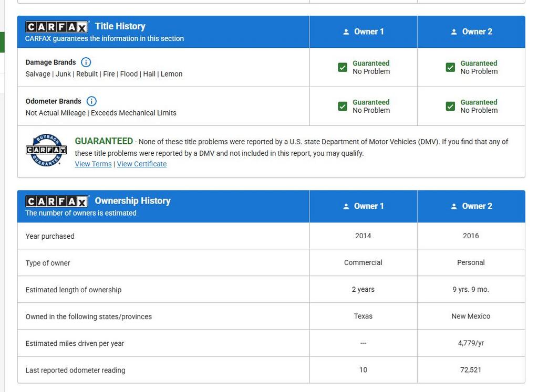Click Owner 1 person icon in Ownership History
The image size is (538, 392).
pyautogui.click(x=346, y=206)
